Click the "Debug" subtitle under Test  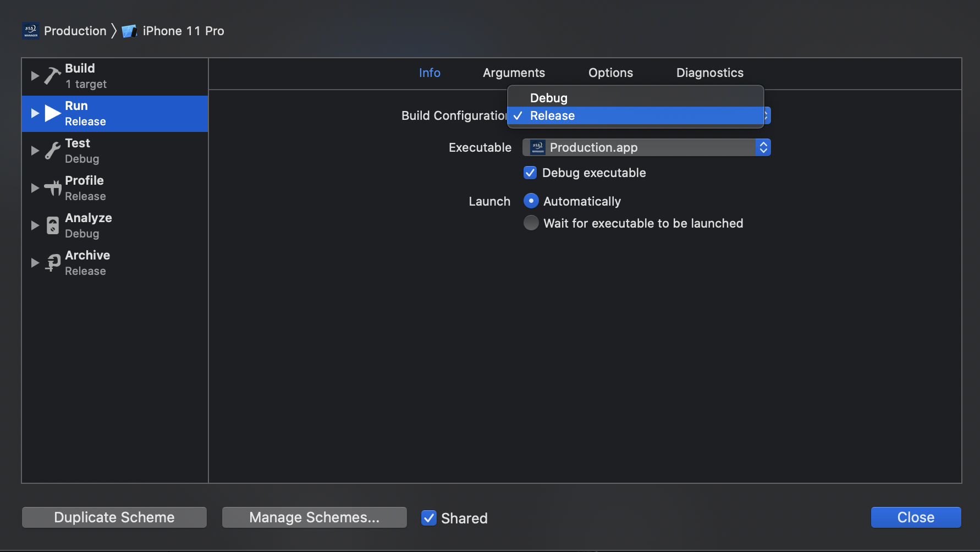click(x=82, y=159)
